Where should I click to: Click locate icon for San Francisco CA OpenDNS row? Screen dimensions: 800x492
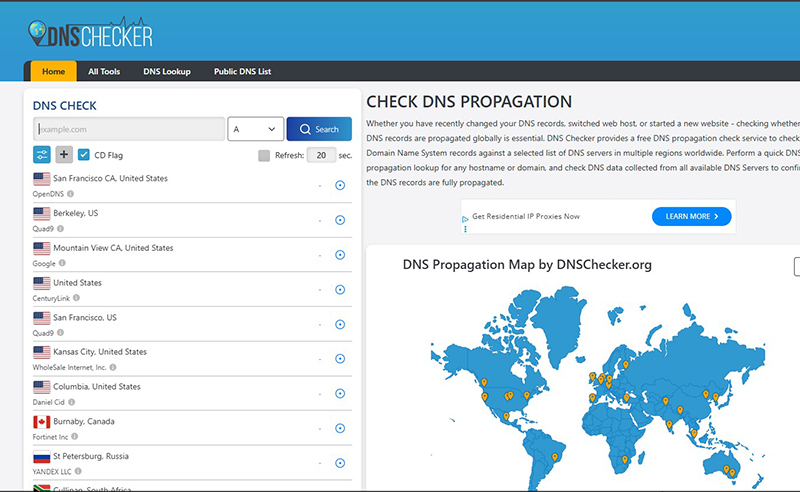tap(340, 185)
